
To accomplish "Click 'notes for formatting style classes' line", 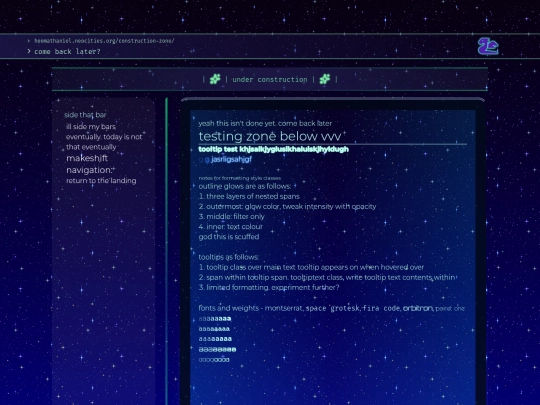I will [239, 178].
